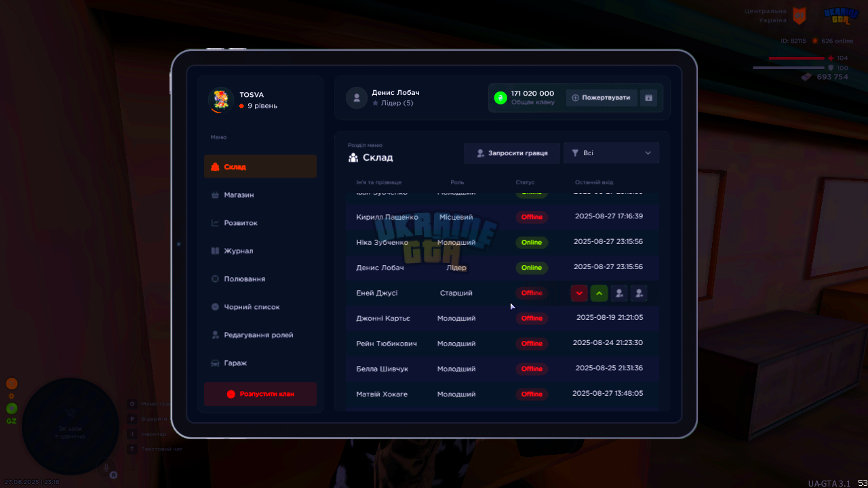Click the Пожертвувати donate button
Image resolution: width=868 pixels, height=488 pixels.
click(601, 98)
